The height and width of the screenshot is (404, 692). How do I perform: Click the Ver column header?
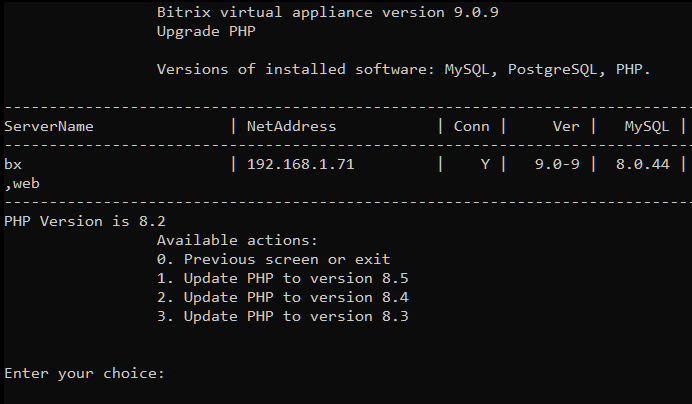(566, 126)
